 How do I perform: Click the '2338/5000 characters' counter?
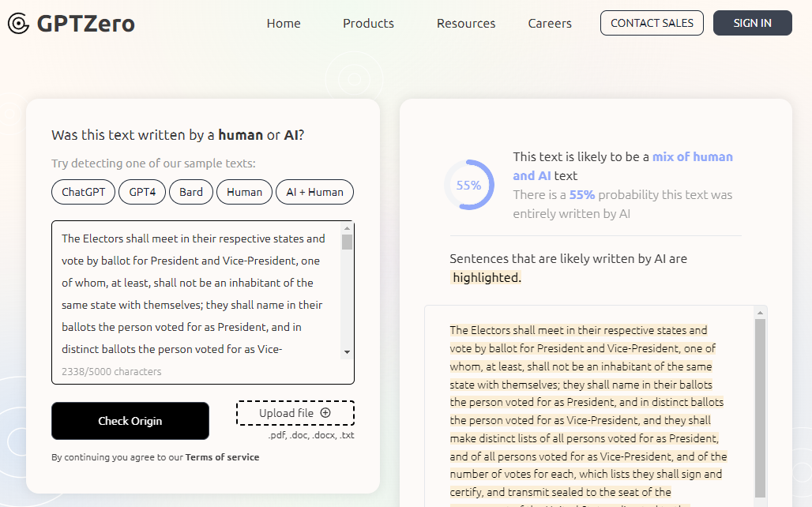click(111, 371)
